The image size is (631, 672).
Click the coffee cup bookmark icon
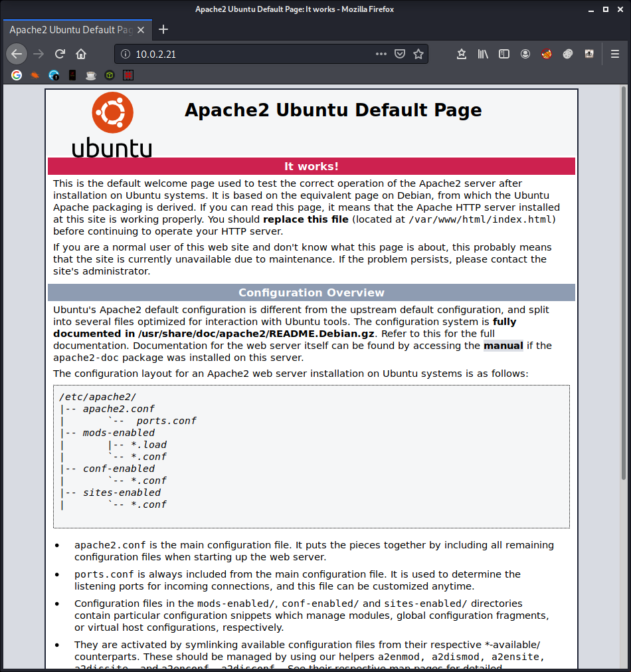[x=91, y=75]
